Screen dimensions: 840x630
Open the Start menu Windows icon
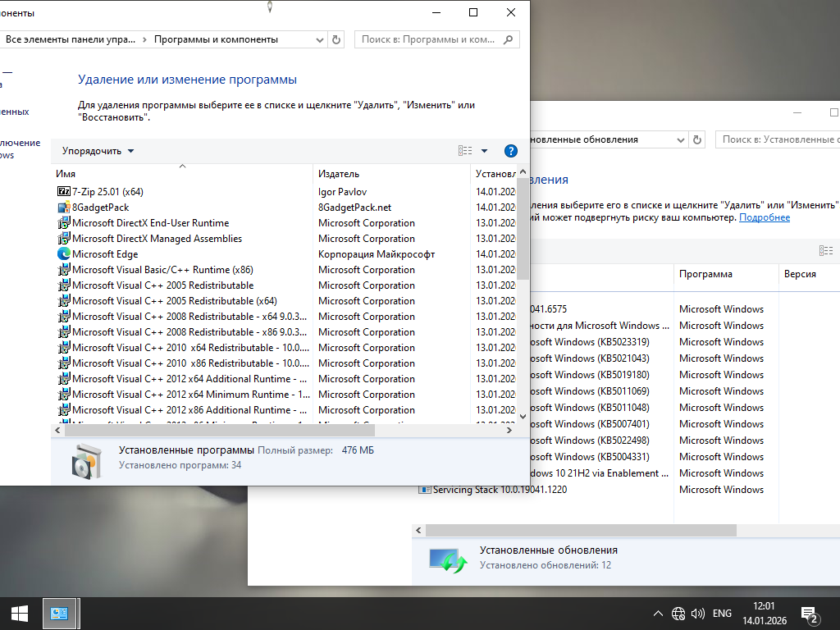(x=20, y=613)
